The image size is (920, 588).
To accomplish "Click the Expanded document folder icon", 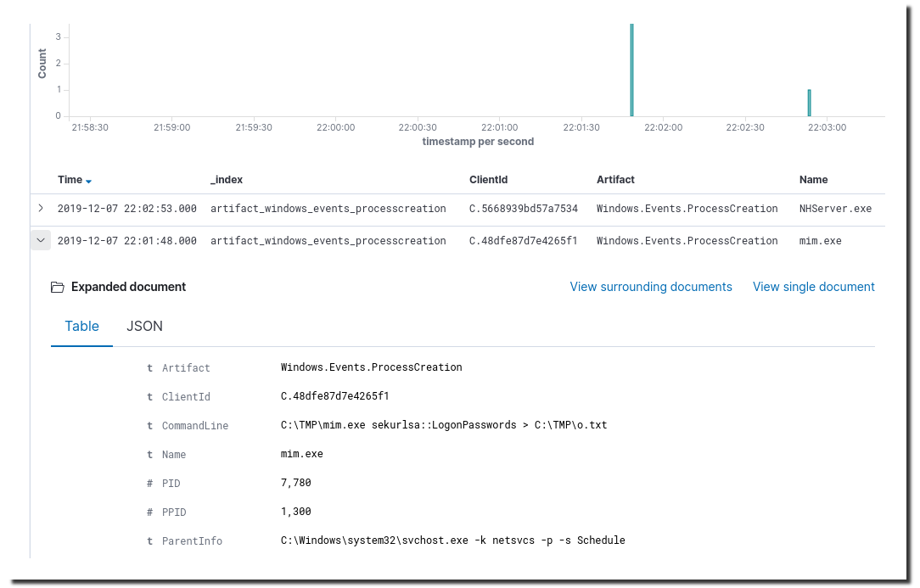I will [x=58, y=288].
